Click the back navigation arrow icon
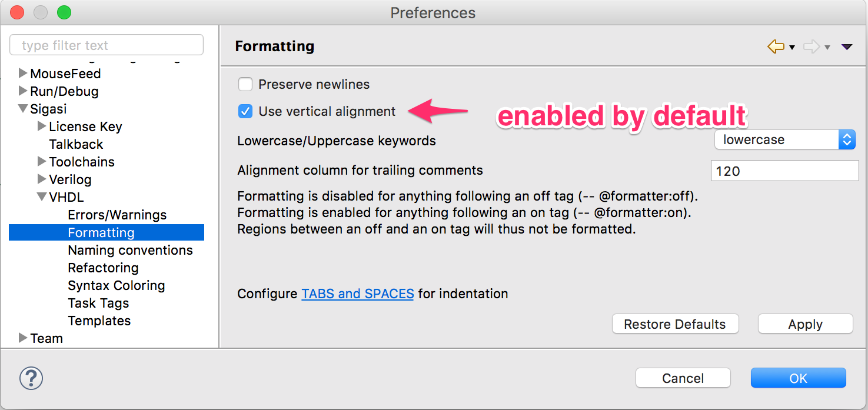 (x=776, y=46)
